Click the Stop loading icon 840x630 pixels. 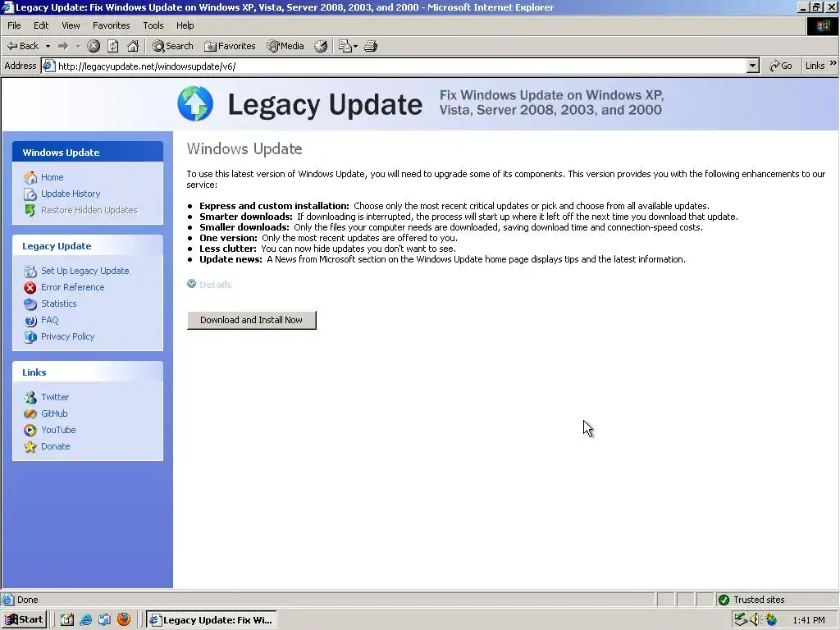[94, 46]
